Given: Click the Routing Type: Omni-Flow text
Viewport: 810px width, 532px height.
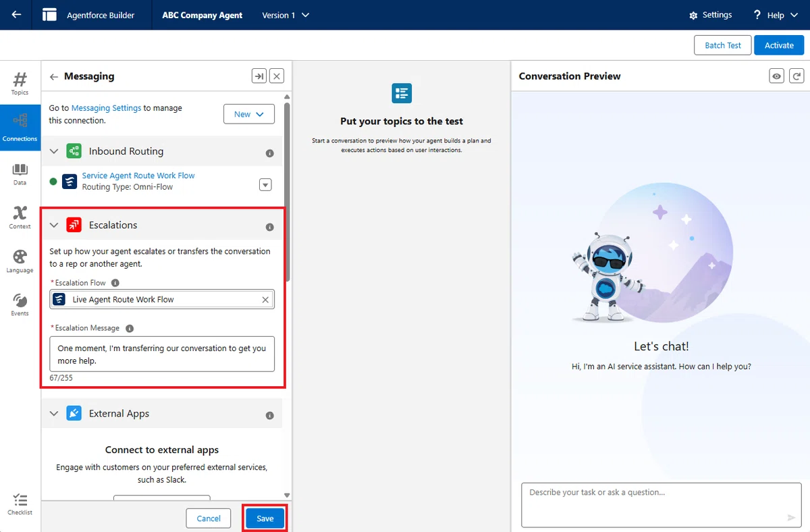Looking at the screenshot, I should [128, 187].
